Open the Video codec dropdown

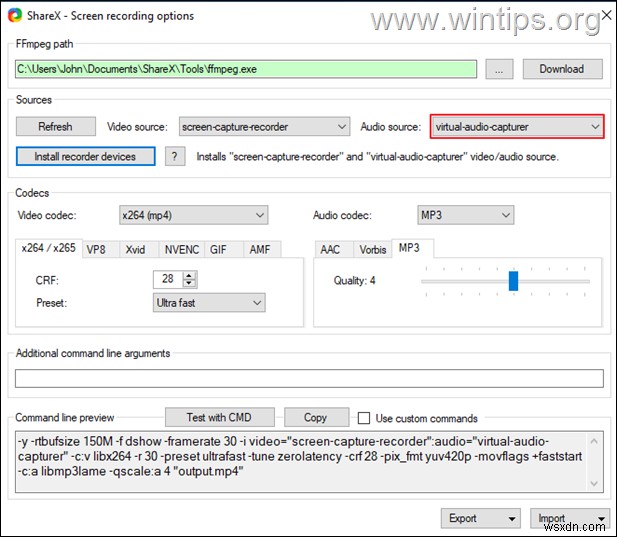tap(194, 215)
